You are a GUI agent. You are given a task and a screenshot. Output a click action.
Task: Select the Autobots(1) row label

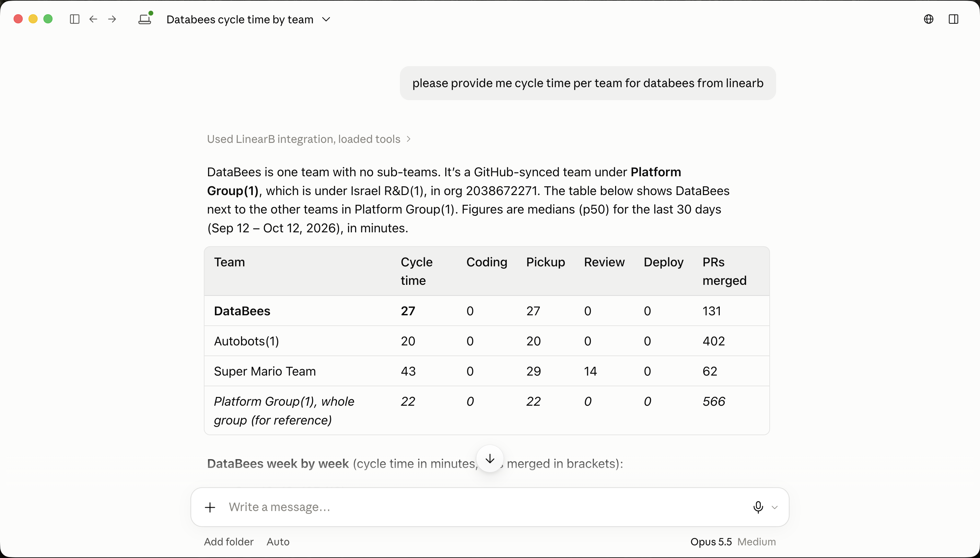click(x=246, y=341)
